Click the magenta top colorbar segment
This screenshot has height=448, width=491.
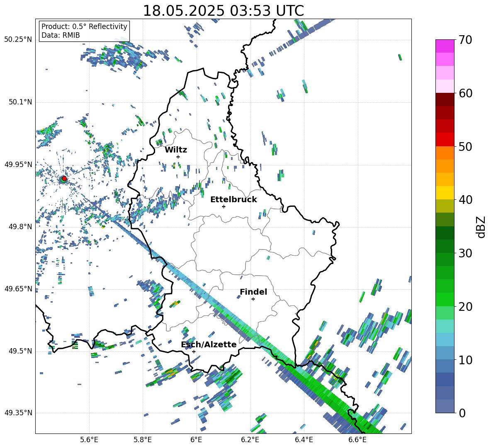tap(445, 46)
